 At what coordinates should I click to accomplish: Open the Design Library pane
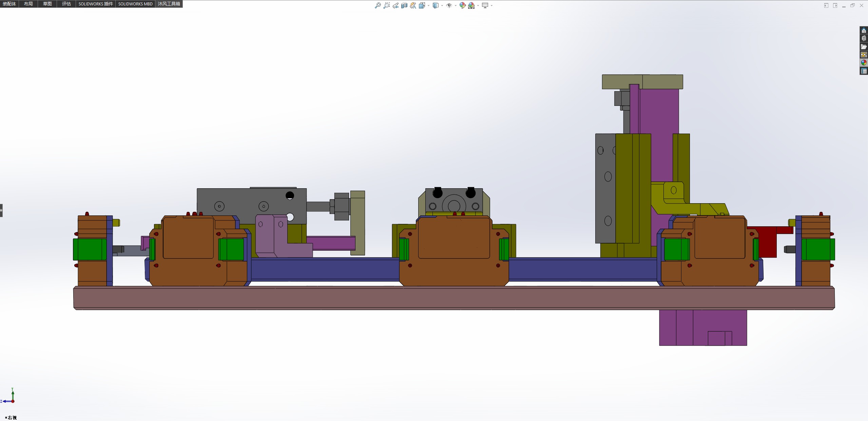pyautogui.click(x=864, y=39)
